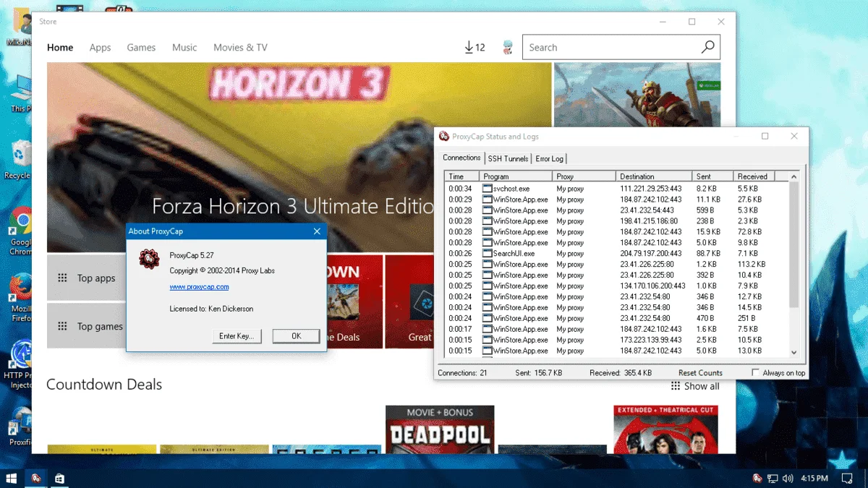Select the row with destination 173.223.139.99:443

coord(616,340)
